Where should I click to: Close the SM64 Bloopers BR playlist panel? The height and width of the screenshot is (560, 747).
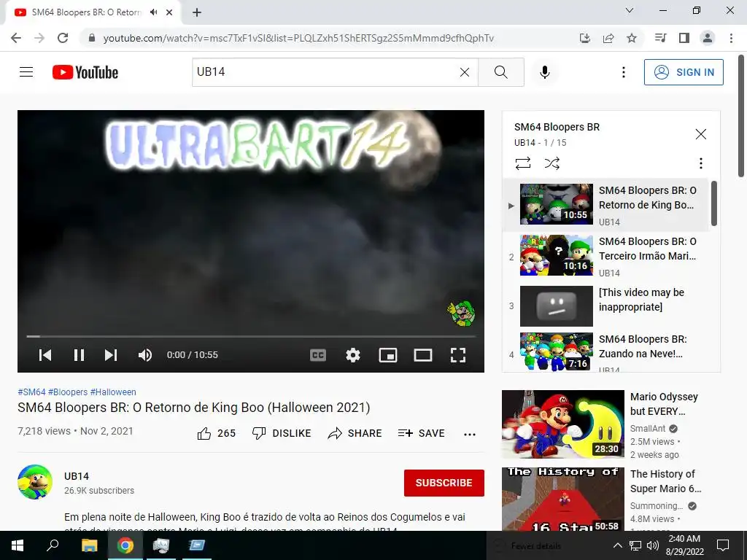point(701,134)
